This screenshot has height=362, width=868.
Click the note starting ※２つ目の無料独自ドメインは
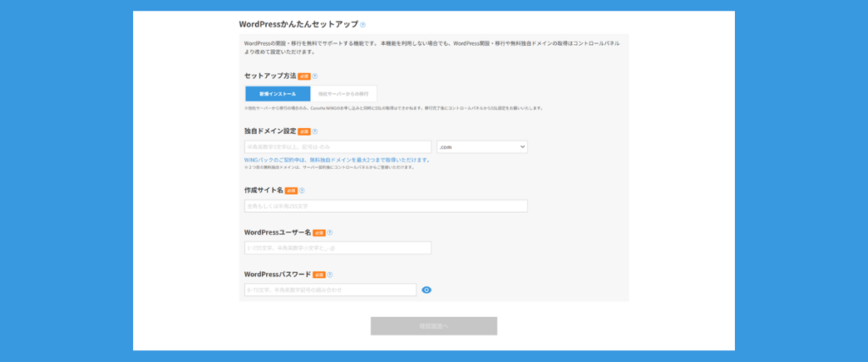[329, 168]
